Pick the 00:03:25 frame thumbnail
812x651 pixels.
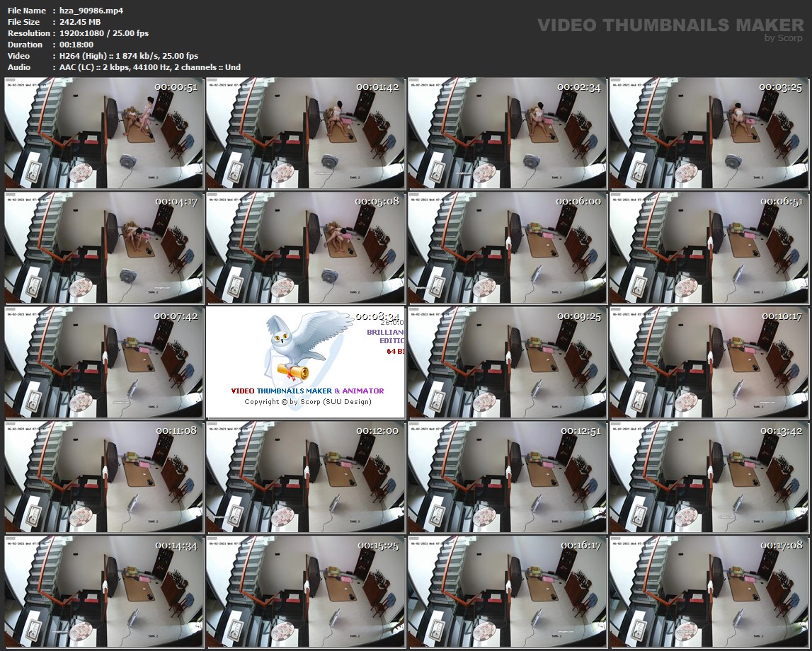pos(709,133)
